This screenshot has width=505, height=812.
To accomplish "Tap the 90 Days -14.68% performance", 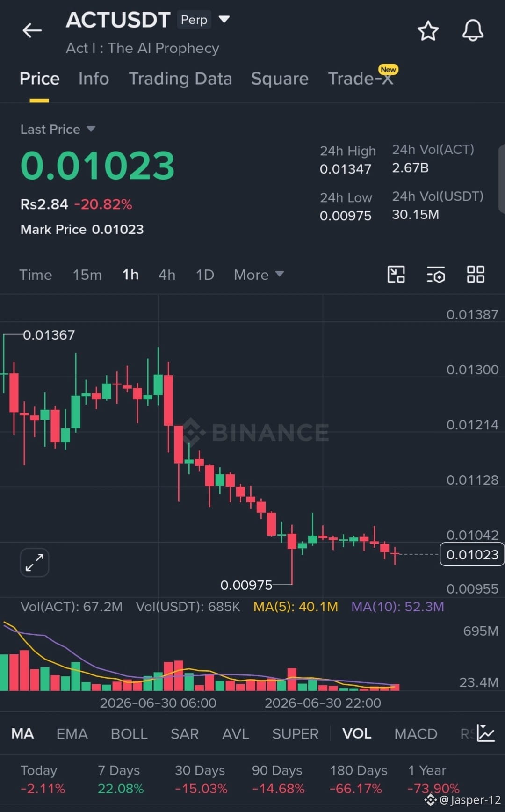I will 278,779.
